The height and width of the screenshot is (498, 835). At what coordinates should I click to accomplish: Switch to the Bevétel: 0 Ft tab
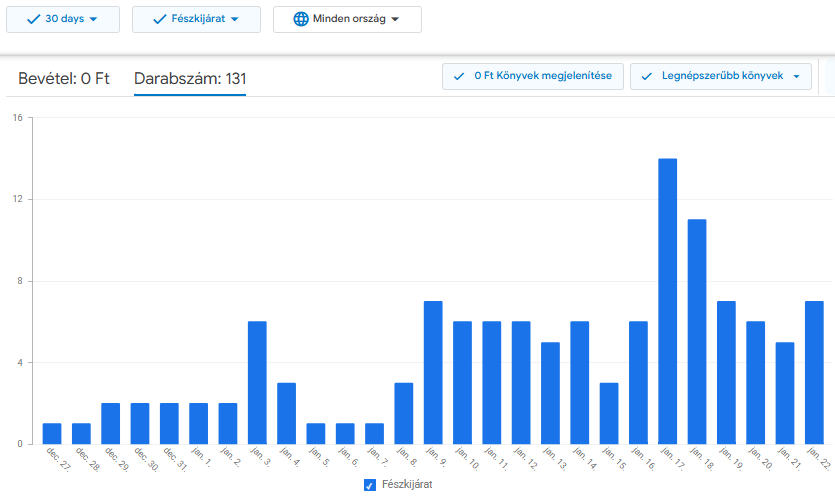[64, 78]
